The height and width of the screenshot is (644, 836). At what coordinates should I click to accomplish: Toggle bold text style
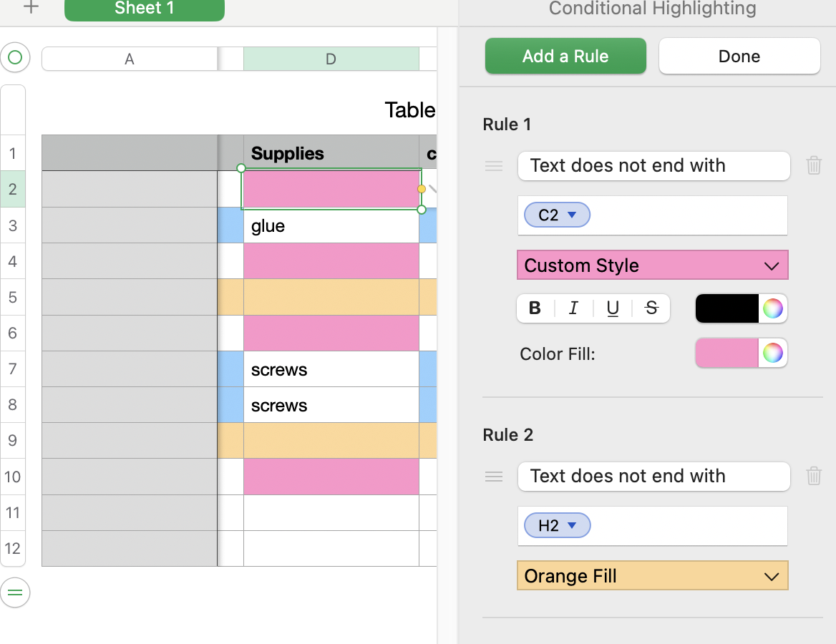[x=535, y=308]
